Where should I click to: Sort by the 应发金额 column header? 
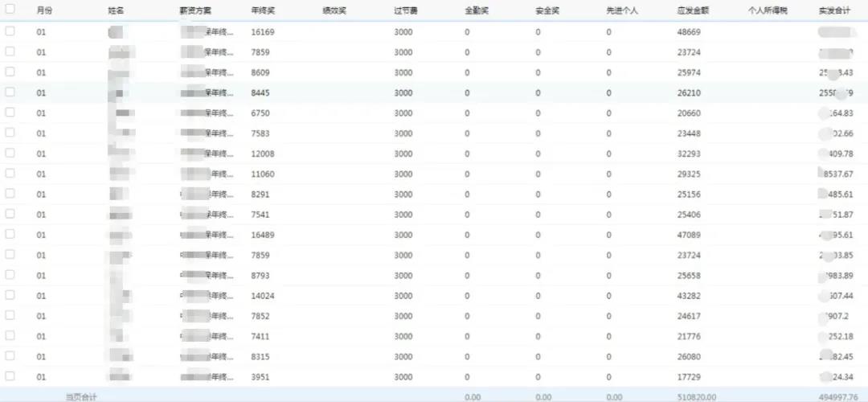click(x=693, y=10)
